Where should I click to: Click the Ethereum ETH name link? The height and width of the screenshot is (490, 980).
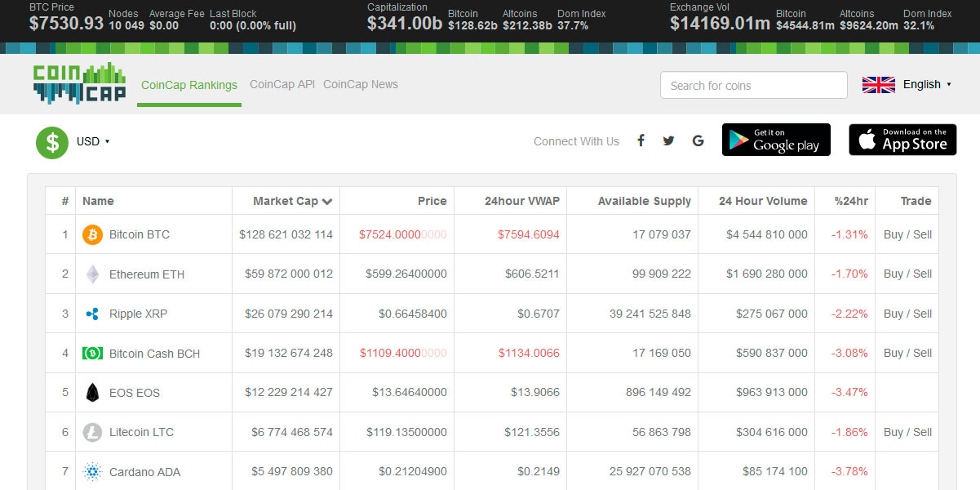pos(147,274)
